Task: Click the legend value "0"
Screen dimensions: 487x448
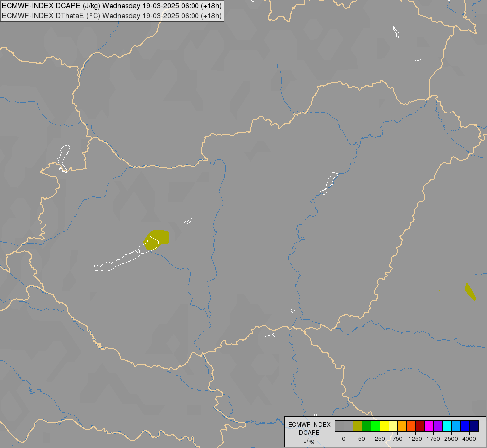Action: click(344, 439)
